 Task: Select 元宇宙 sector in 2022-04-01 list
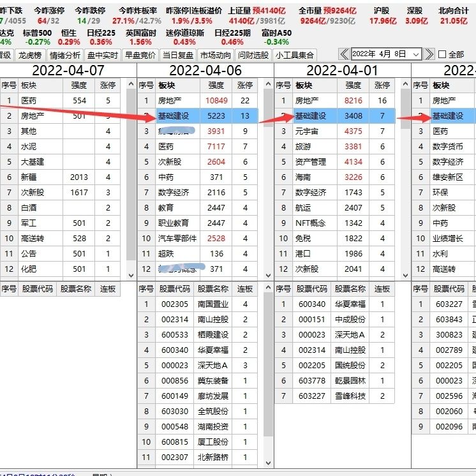pos(334,131)
